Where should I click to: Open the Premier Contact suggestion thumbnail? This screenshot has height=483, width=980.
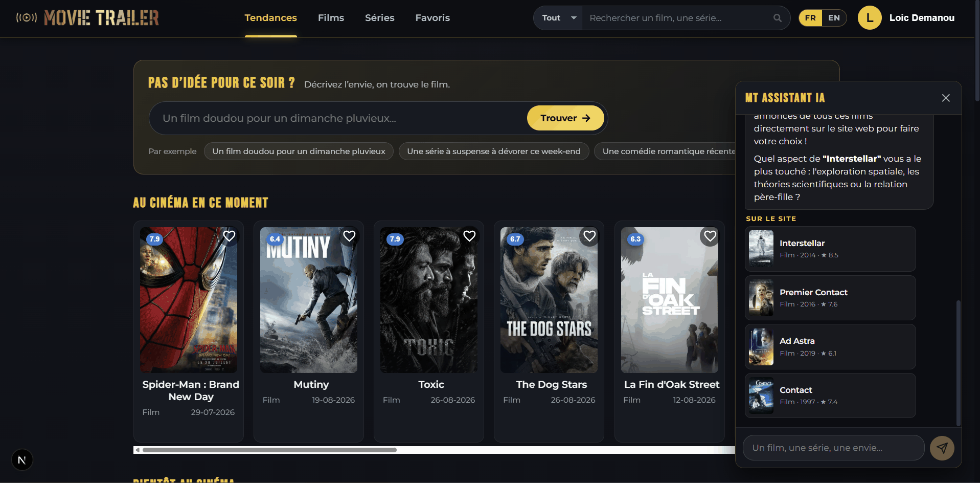[761, 298]
